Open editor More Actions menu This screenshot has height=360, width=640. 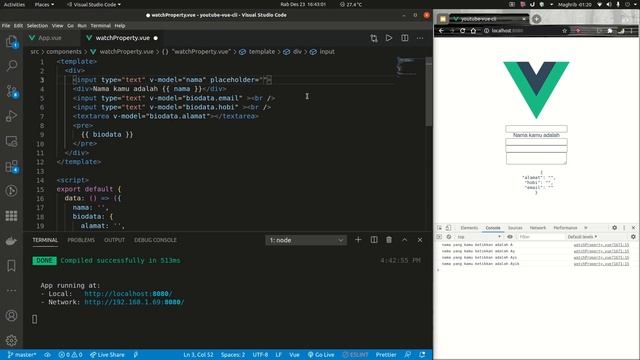(420, 38)
